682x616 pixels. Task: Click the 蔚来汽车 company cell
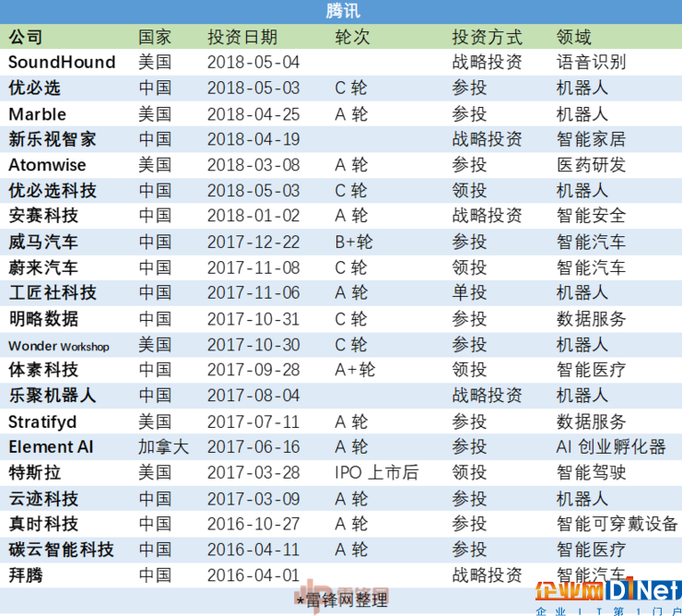(43, 267)
